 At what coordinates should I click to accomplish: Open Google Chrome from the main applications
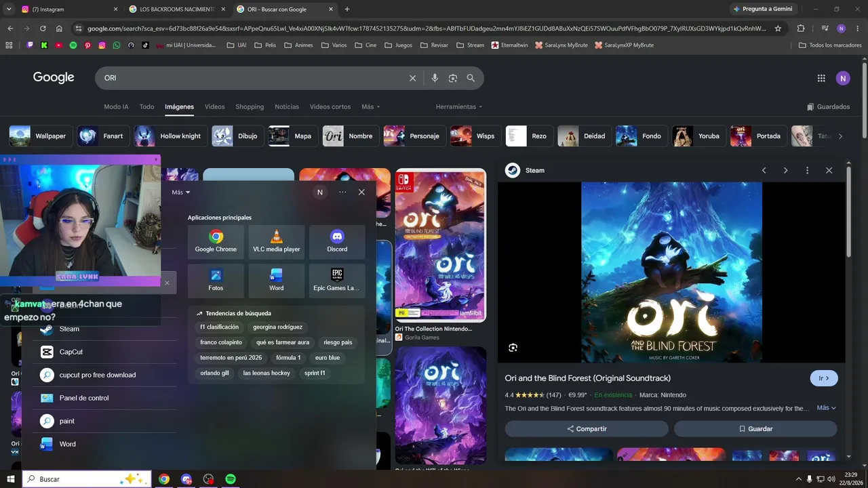click(216, 242)
